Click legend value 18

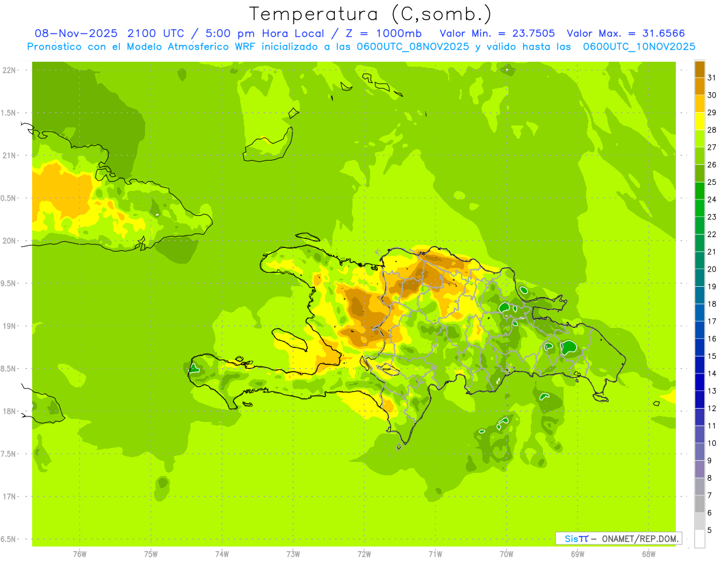click(712, 304)
